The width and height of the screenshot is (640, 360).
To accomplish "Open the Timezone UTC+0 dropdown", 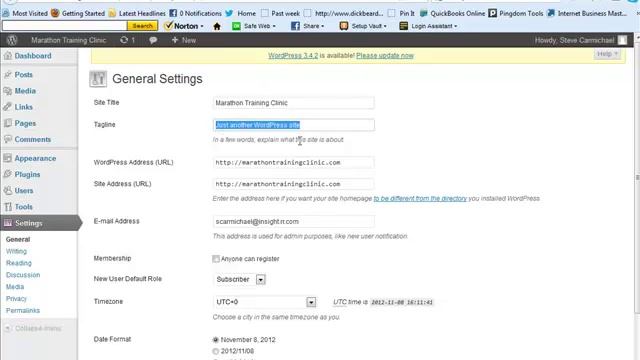I will [265, 302].
